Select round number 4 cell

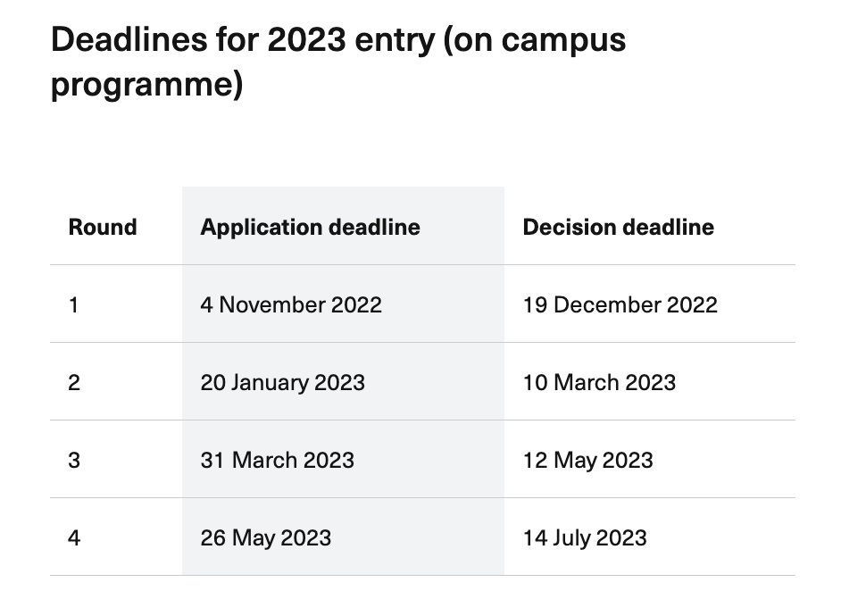tap(74, 537)
